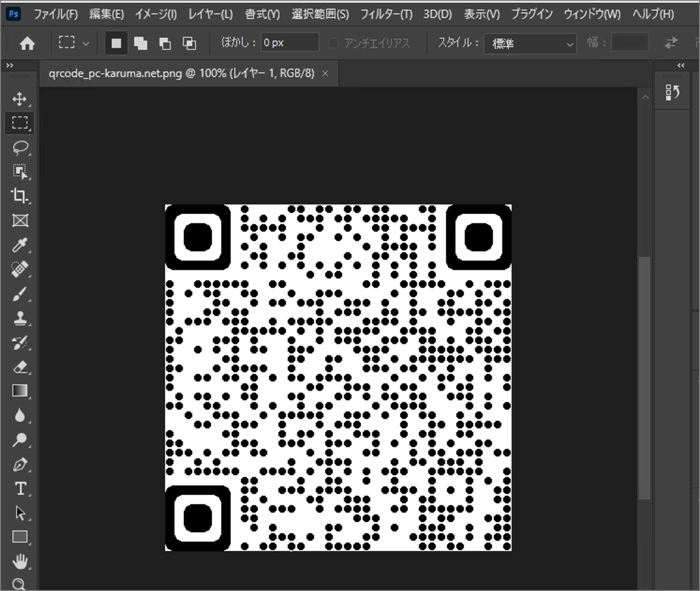Viewport: 700px width, 591px height.
Task: Open the スタイル dropdown set to 標準
Action: tap(529, 44)
